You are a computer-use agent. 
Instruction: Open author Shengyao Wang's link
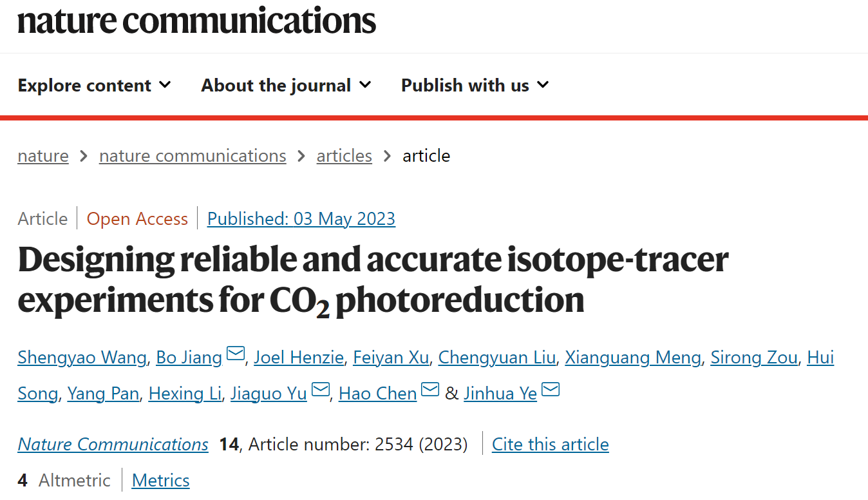pyautogui.click(x=82, y=357)
